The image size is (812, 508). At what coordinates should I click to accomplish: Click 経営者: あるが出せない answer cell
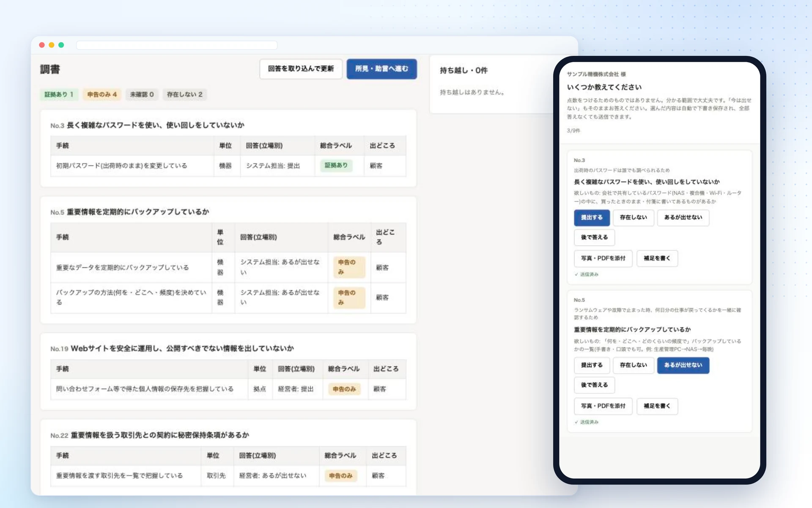[276, 476]
